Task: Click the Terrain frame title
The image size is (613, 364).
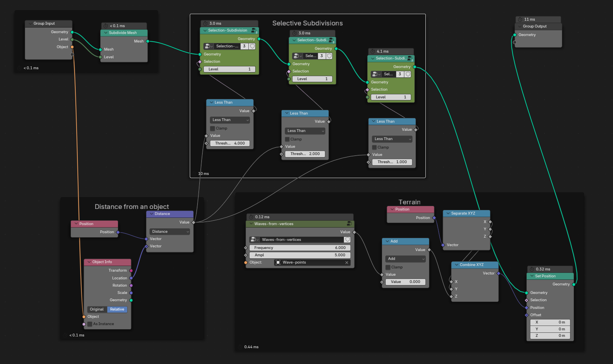Action: 410,202
